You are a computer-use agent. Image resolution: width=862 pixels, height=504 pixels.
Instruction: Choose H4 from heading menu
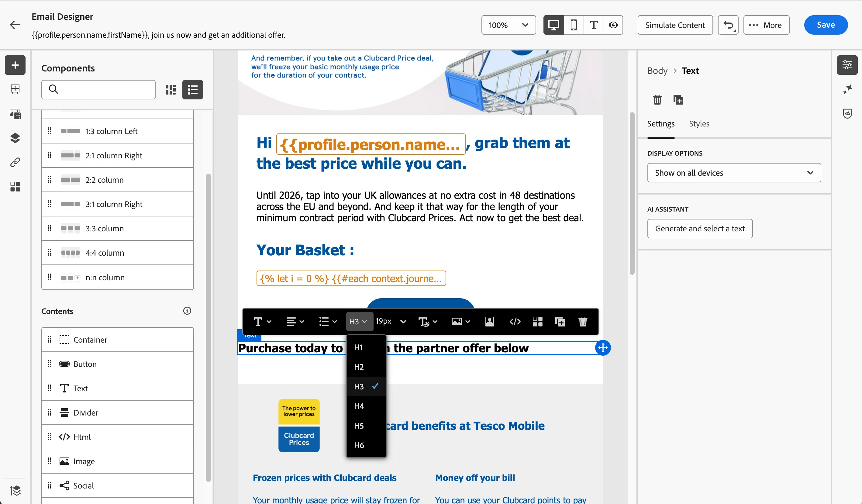(366, 406)
